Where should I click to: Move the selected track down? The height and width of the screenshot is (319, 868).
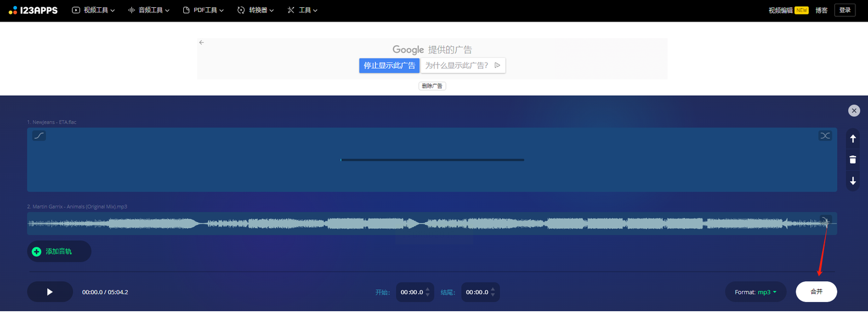853,181
